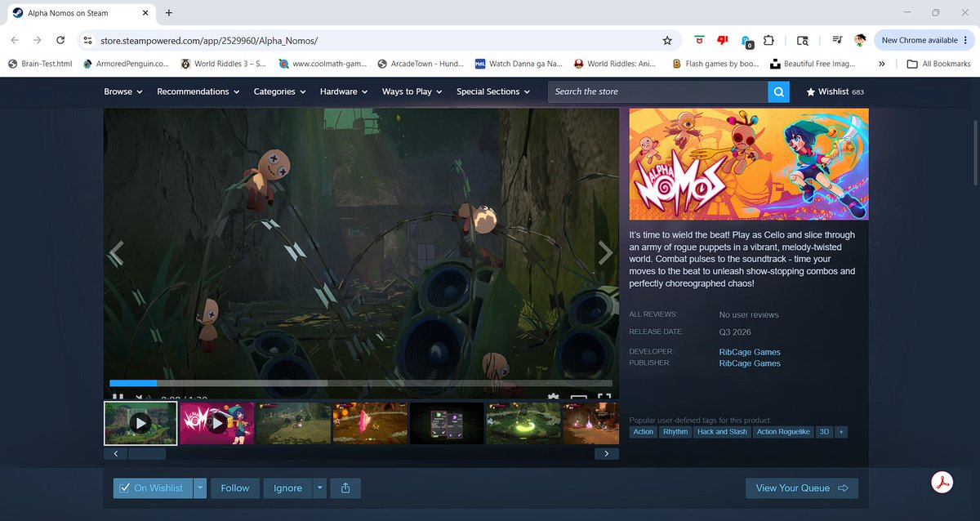Click the store search magnifier button
Image resolution: width=980 pixels, height=521 pixels.
pyautogui.click(x=779, y=91)
